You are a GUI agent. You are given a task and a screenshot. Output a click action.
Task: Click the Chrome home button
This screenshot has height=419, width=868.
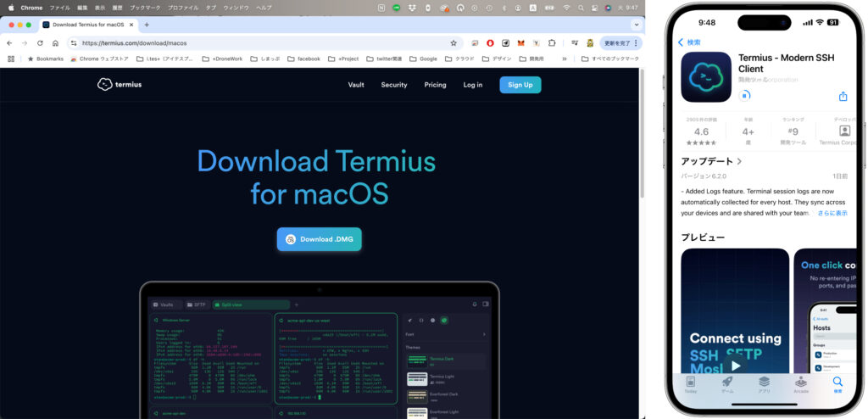pyautogui.click(x=55, y=43)
